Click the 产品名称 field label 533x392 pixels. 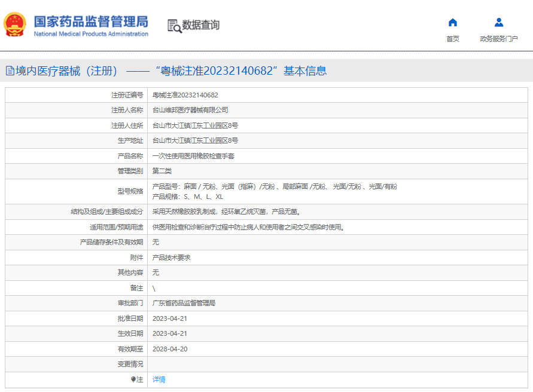(x=130, y=156)
